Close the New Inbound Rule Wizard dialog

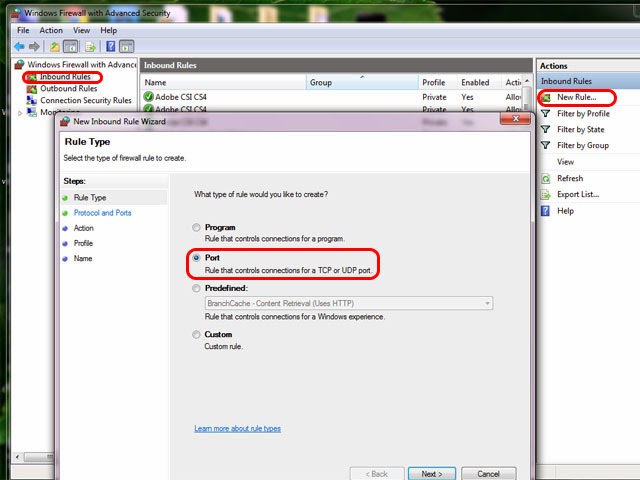coord(515,119)
